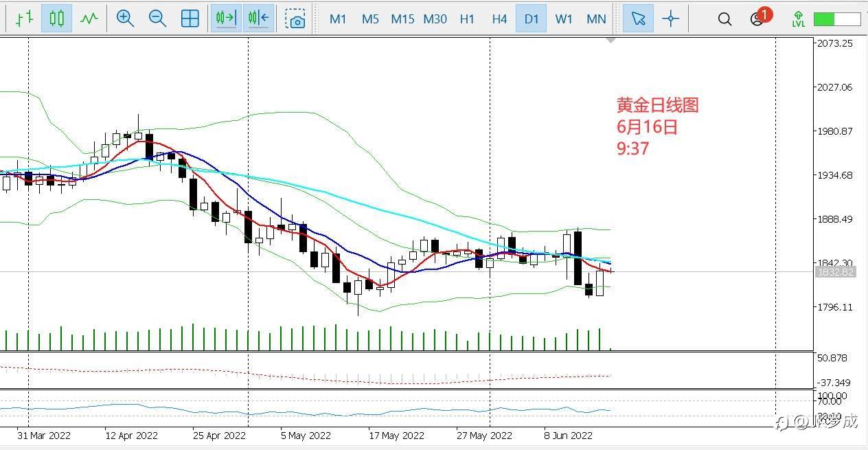
Task: Select W1 weekly timeframe
Action: point(564,19)
